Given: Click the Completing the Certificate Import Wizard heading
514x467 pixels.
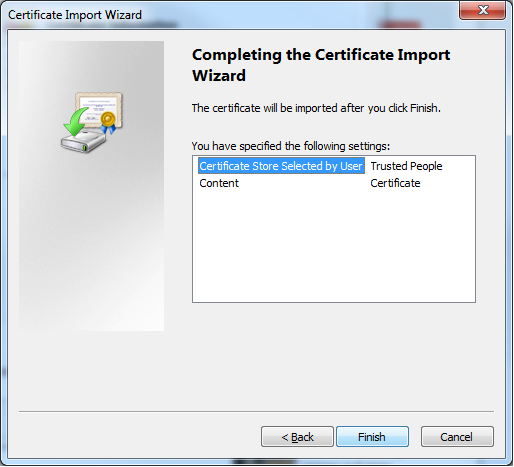Looking at the screenshot, I should point(321,65).
